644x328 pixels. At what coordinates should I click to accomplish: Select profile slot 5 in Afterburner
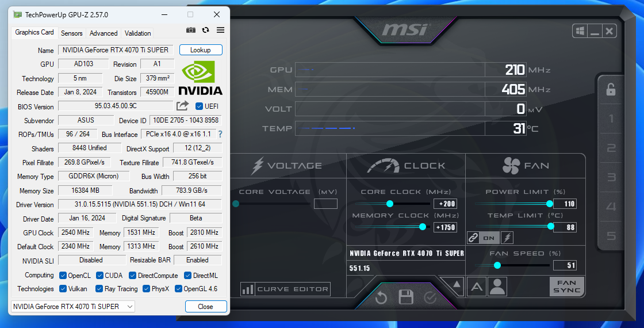click(611, 236)
